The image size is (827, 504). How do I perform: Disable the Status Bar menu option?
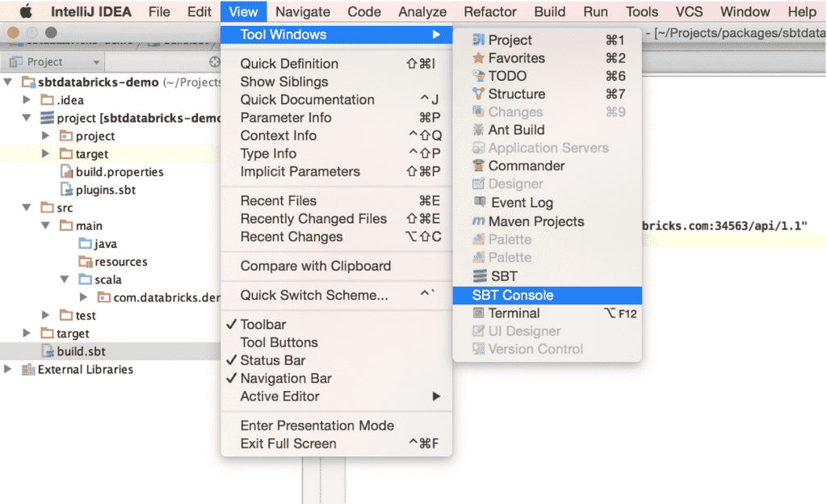click(272, 360)
